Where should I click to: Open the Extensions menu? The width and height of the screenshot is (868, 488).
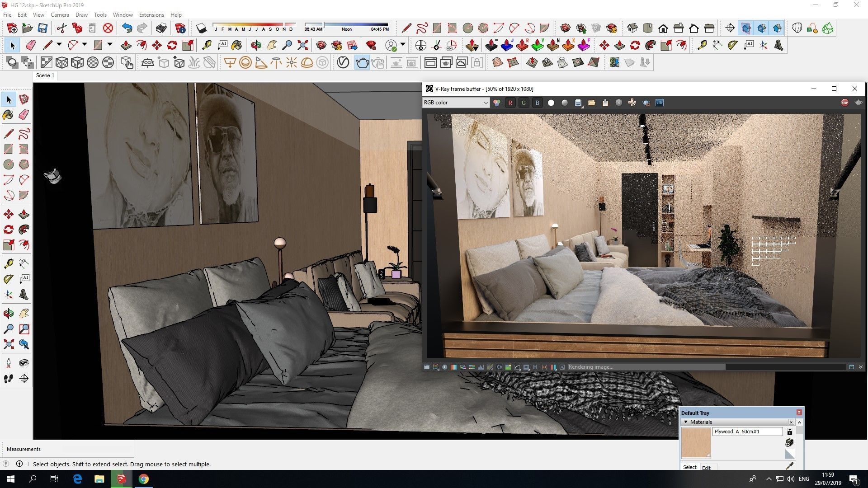tap(151, 15)
